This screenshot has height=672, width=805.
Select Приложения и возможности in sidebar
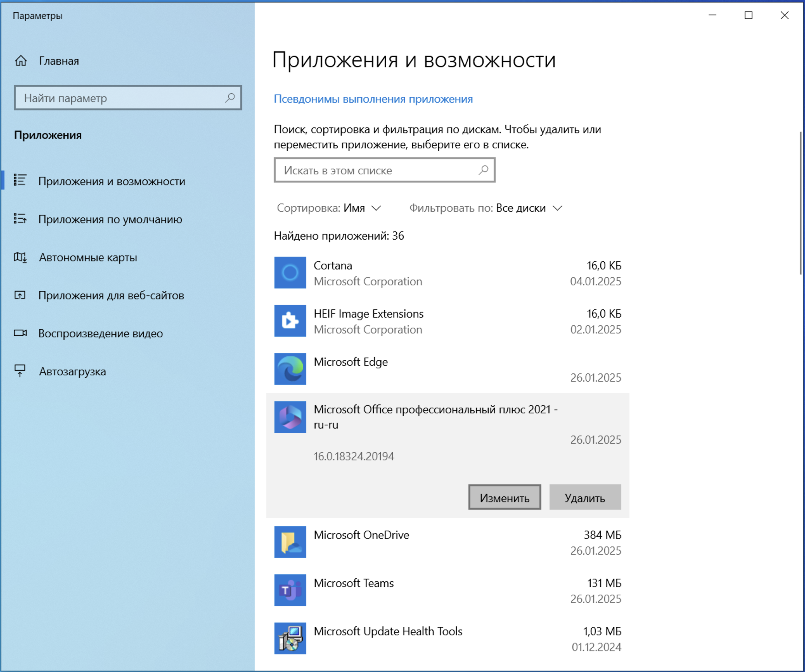point(127,181)
